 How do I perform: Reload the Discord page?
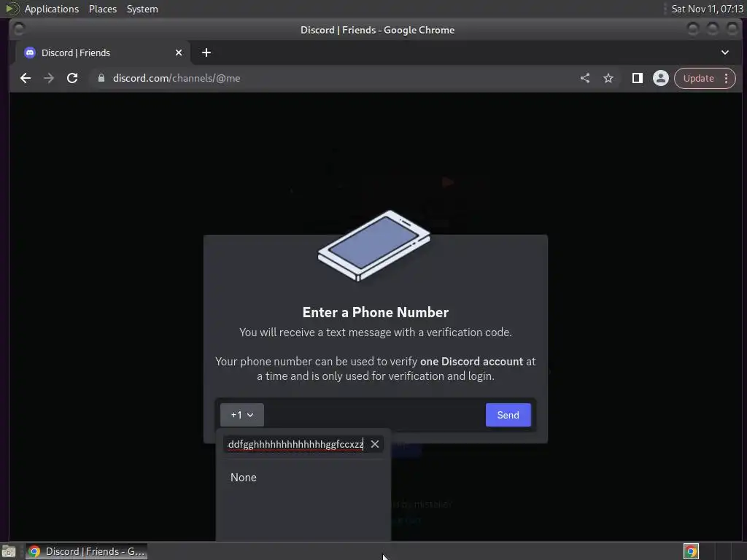point(72,78)
